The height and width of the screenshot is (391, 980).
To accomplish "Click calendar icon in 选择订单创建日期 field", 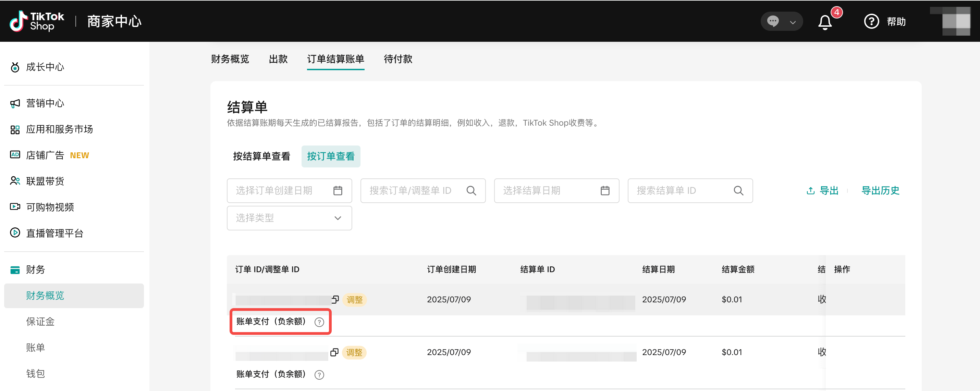I will coord(338,191).
